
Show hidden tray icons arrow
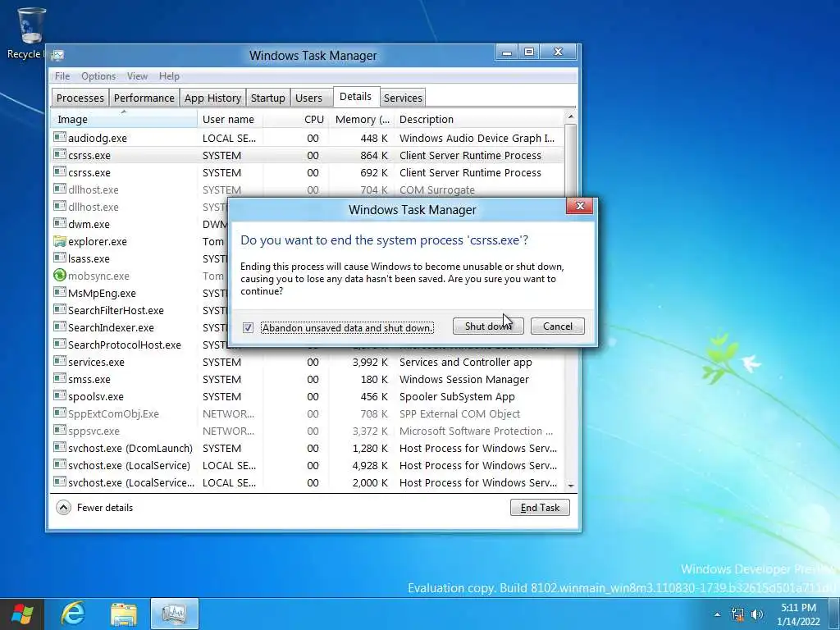717,614
